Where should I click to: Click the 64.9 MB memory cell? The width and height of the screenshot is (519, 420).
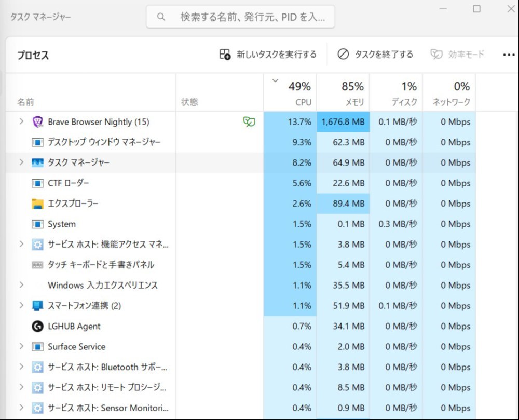click(343, 163)
